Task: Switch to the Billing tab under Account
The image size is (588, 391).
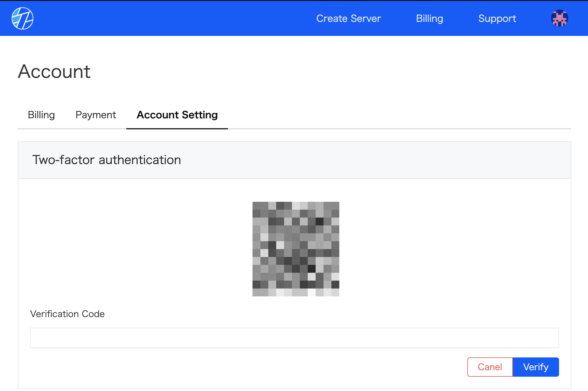Action: tap(41, 115)
